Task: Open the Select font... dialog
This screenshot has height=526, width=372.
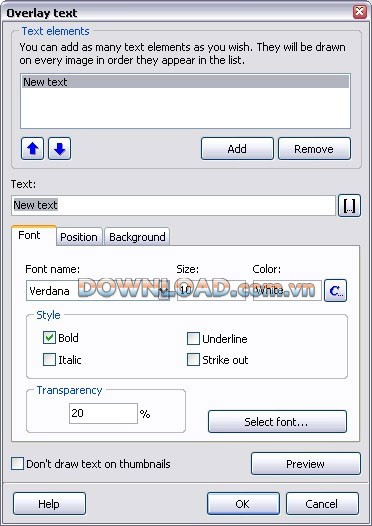Action: click(277, 422)
